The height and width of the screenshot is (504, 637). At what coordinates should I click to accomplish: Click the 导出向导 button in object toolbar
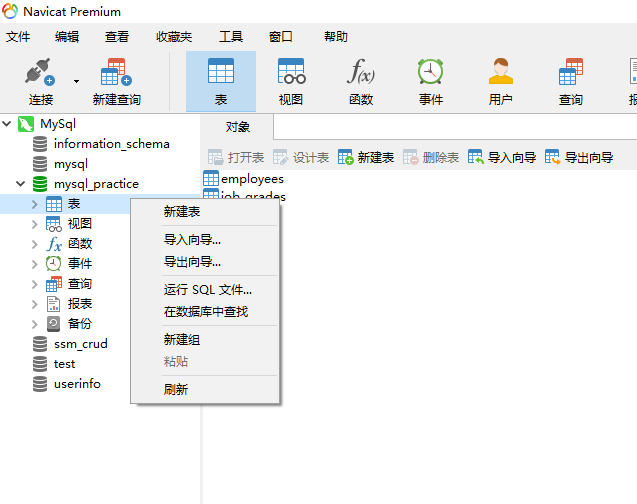pos(579,157)
